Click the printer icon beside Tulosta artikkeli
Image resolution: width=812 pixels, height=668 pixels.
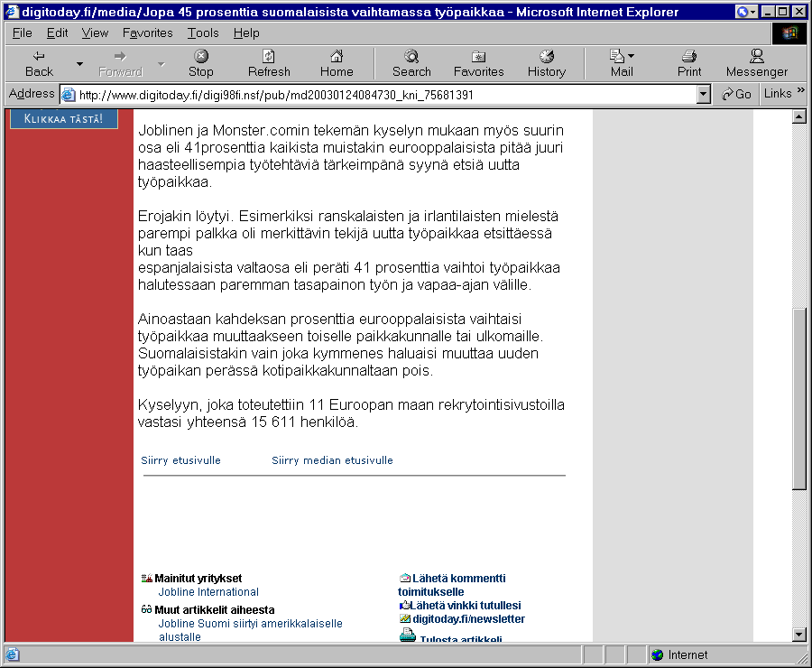coord(408,636)
